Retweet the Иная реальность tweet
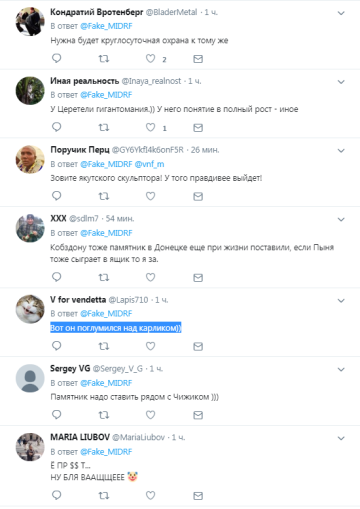This screenshot has width=360, height=509. pyautogui.click(x=104, y=127)
